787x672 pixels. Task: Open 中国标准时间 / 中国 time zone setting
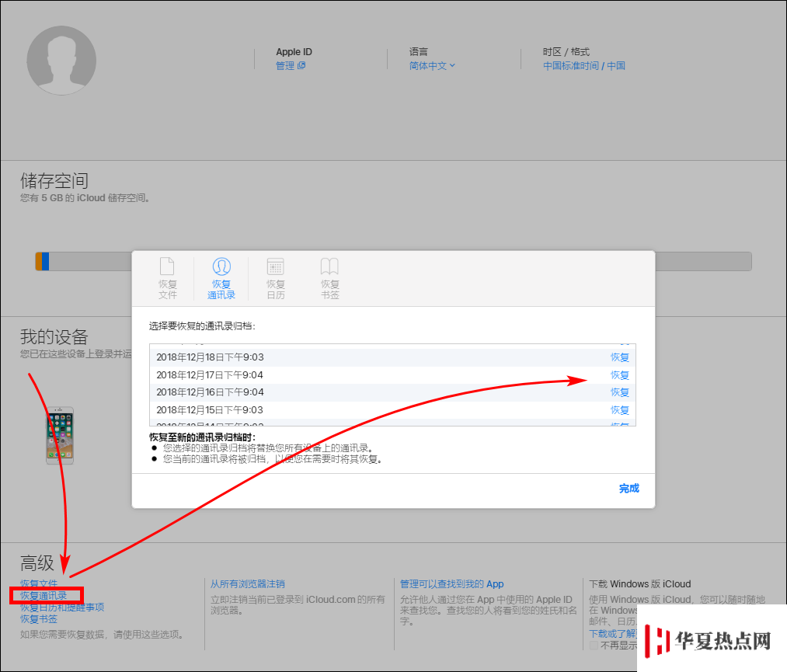[583, 66]
